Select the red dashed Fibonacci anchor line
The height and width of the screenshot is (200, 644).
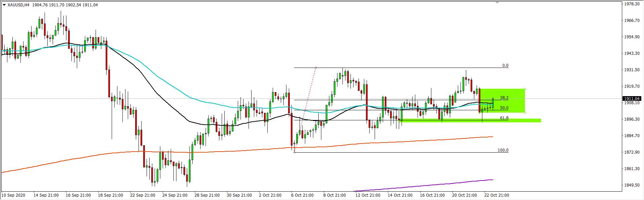305,110
